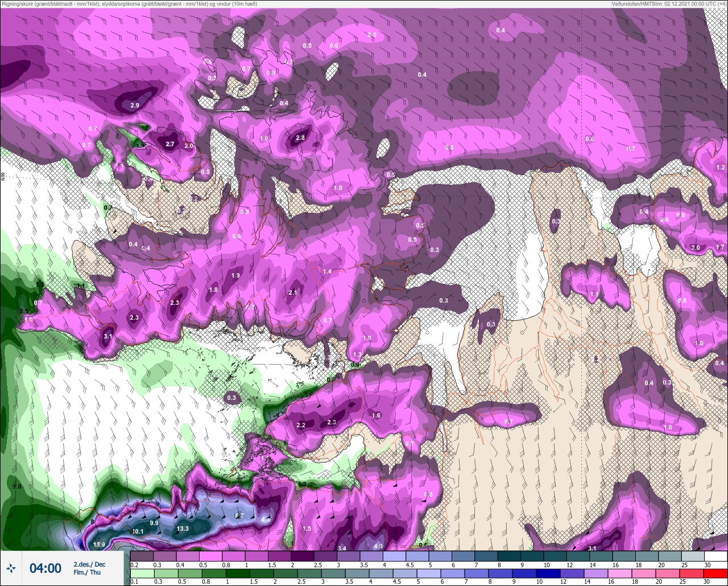The height and width of the screenshot is (586, 728).
Task: Click the 2.2 snowfall value on the map
Action: click(301, 424)
